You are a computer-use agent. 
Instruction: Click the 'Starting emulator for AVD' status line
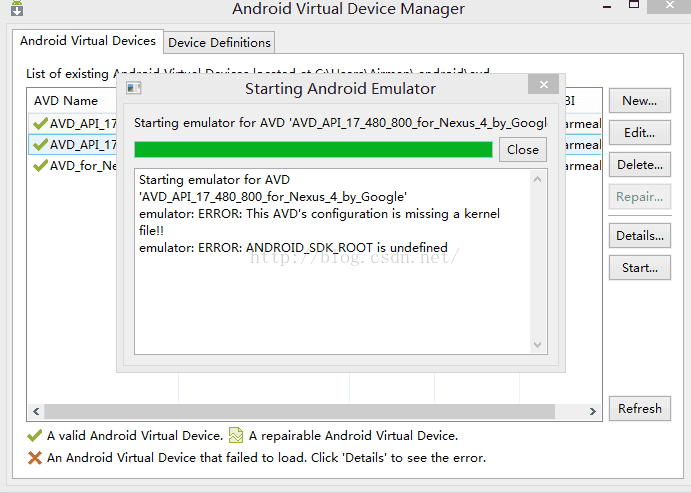[340, 123]
